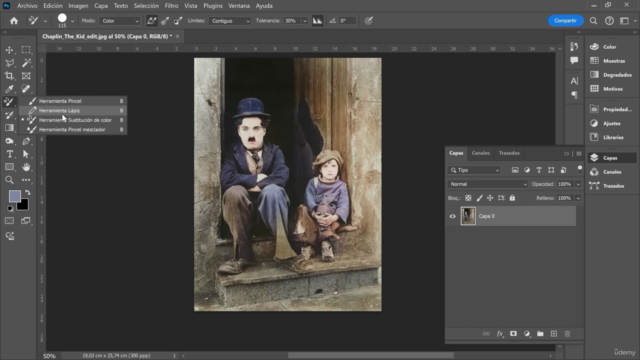Create new group folder icon

[x=540, y=334]
